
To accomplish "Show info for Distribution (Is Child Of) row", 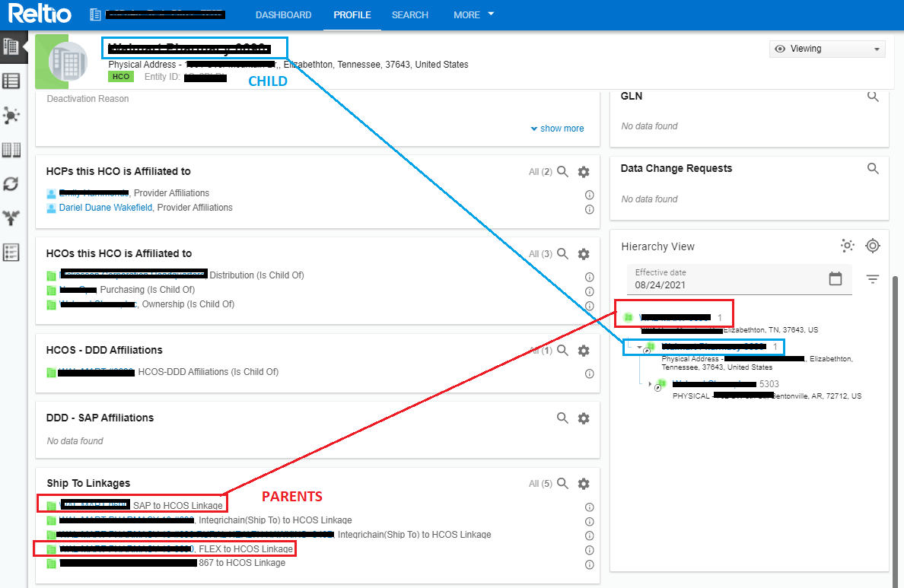I will 589,277.
